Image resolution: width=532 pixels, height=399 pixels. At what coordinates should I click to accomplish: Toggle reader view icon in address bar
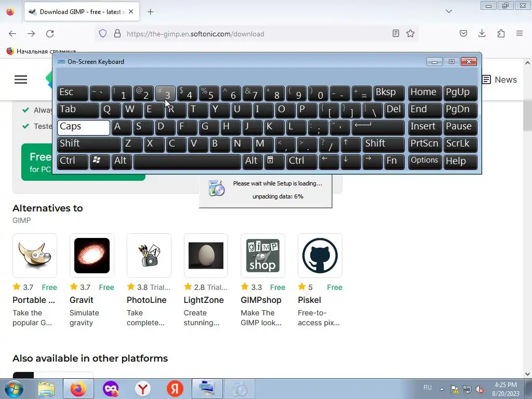(395, 34)
